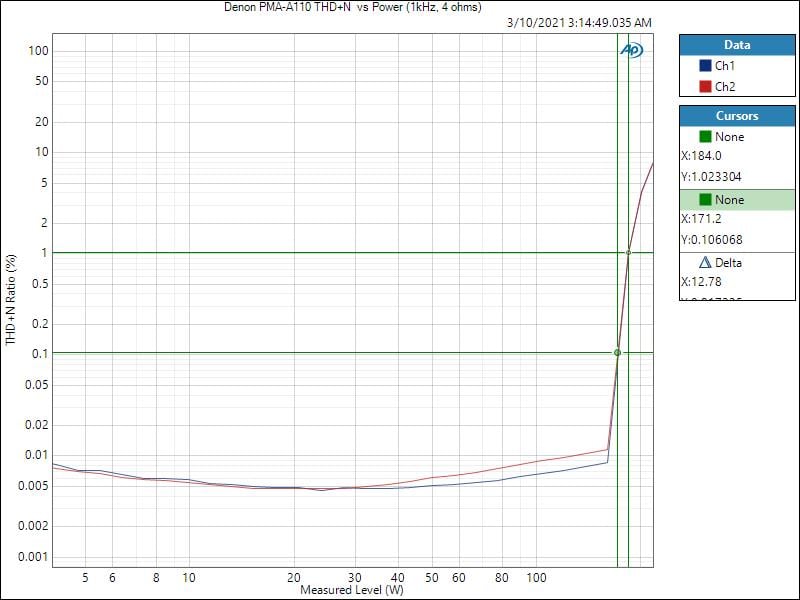Click the Measured Level (W) axis title
The image size is (800, 600).
click(x=352, y=591)
